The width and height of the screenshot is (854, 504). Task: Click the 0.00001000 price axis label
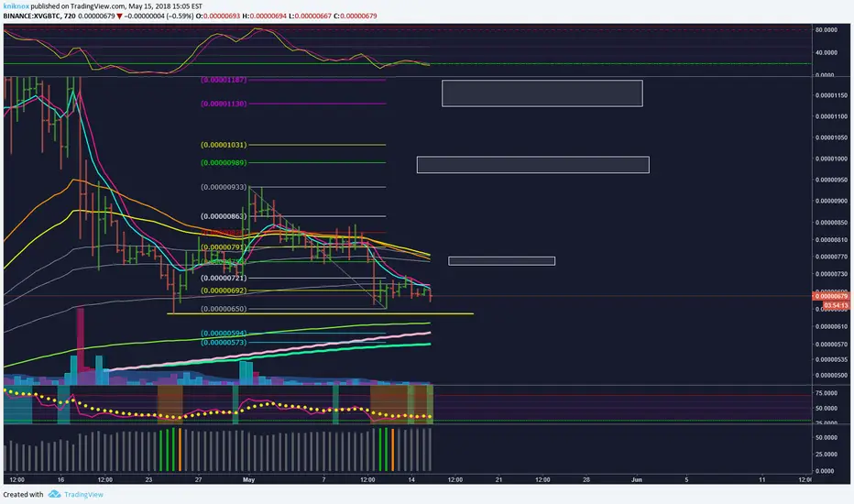(x=831, y=159)
